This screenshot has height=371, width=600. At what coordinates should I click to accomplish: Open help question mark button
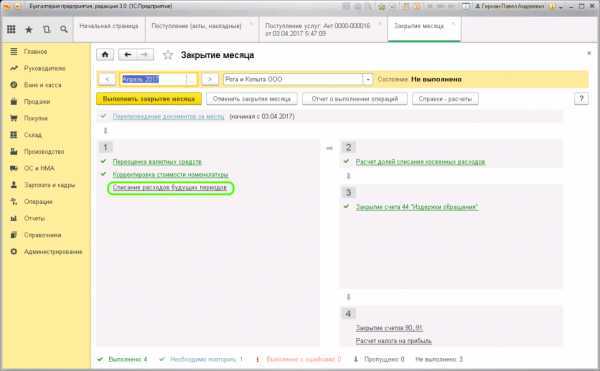click(x=581, y=99)
